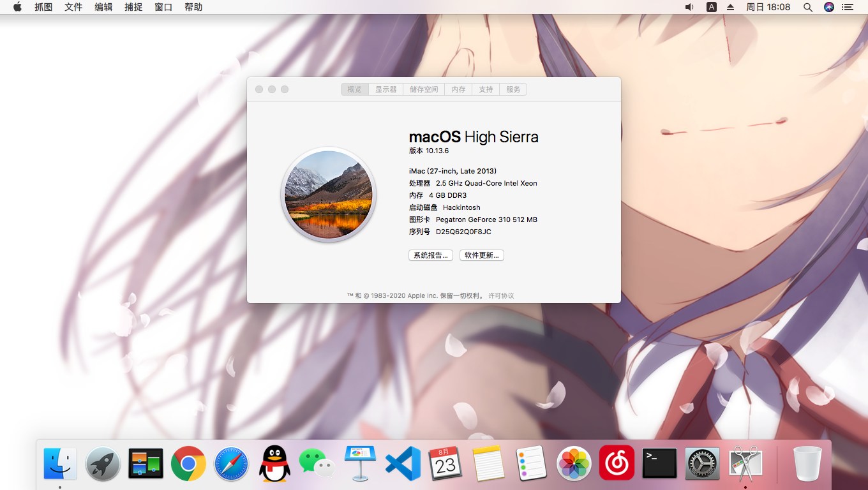
Task: Open the 抓图 application menu
Action: pyautogui.click(x=43, y=7)
